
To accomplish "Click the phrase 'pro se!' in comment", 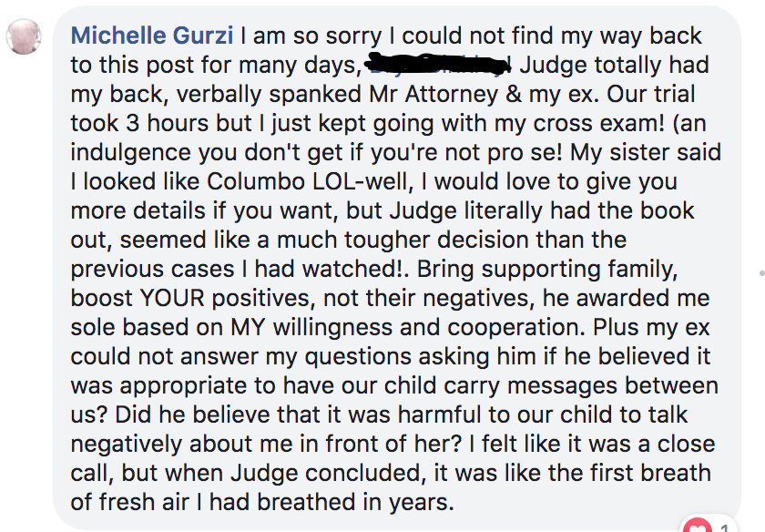I will [x=525, y=153].
